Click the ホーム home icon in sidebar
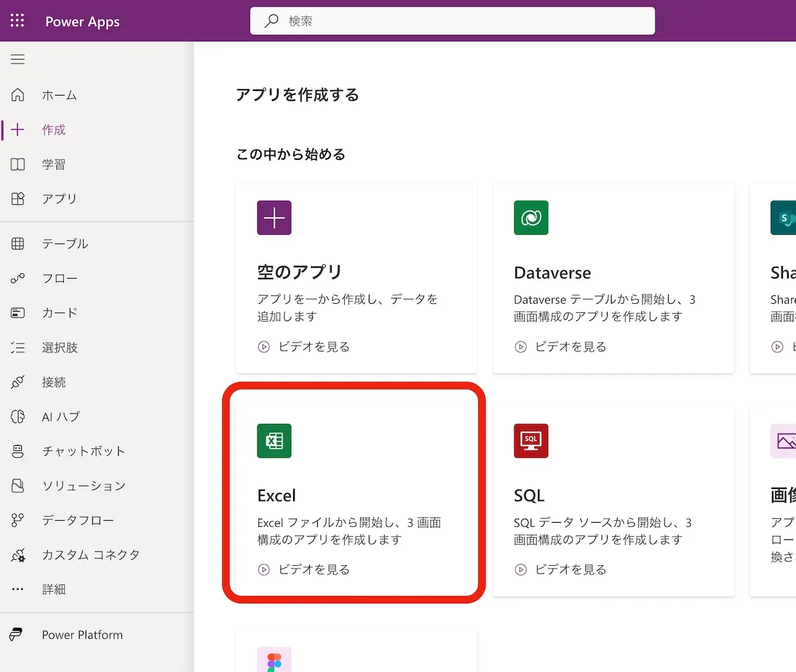Image resolution: width=796 pixels, height=672 pixels. pyautogui.click(x=18, y=95)
